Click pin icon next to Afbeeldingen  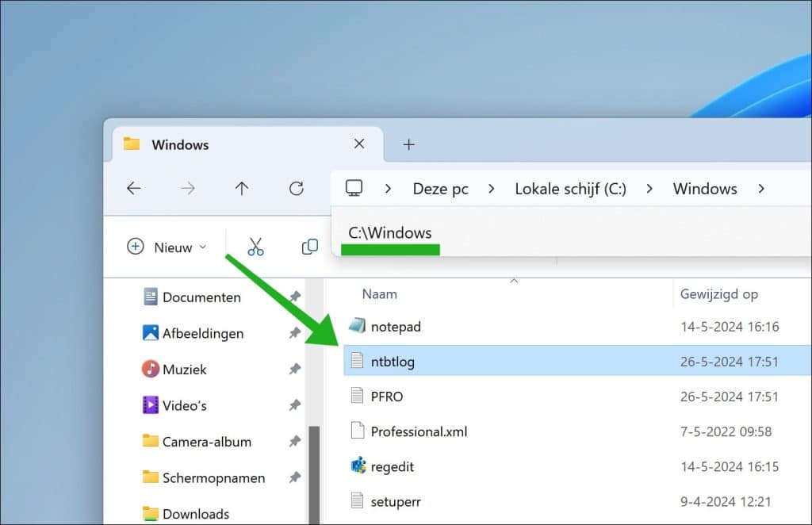(295, 333)
